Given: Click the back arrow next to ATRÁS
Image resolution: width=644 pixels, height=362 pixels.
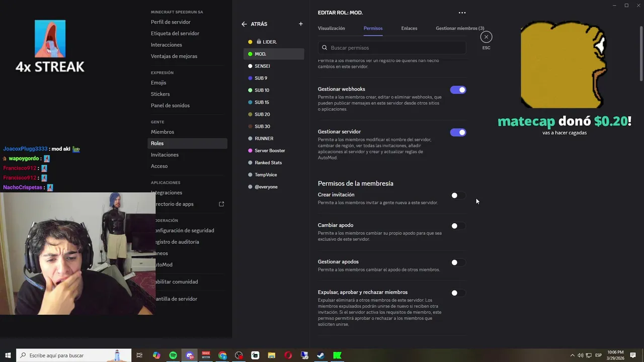Looking at the screenshot, I should [244, 24].
